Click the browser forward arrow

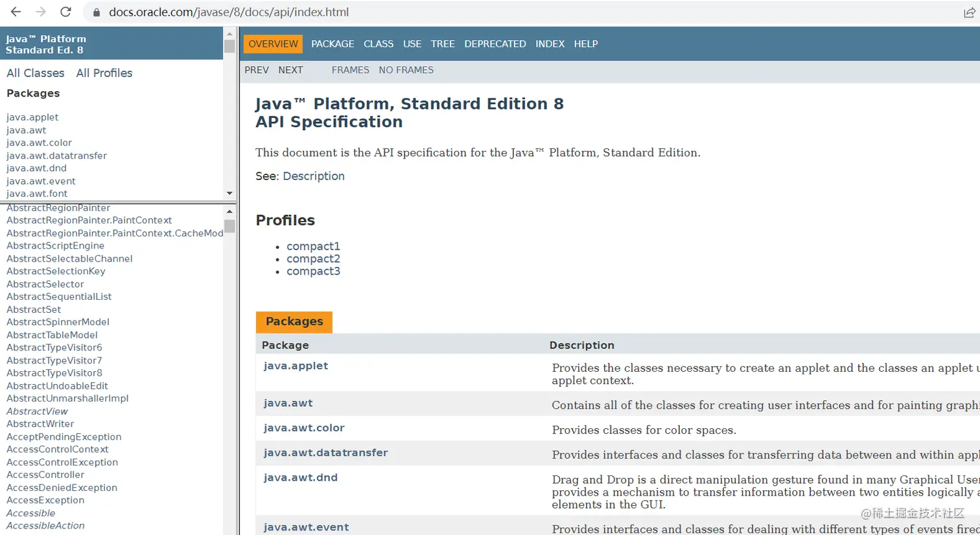(41, 12)
